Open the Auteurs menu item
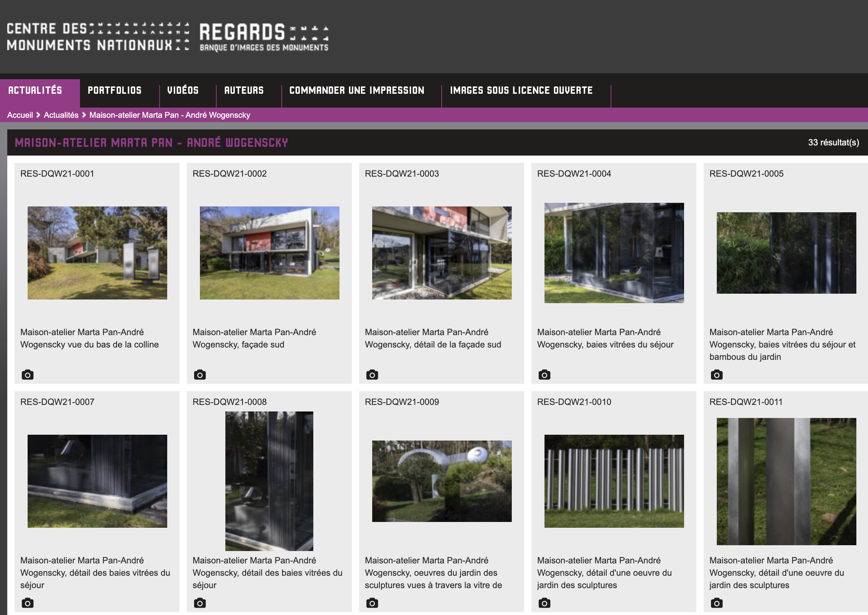The height and width of the screenshot is (615, 868). click(x=244, y=91)
